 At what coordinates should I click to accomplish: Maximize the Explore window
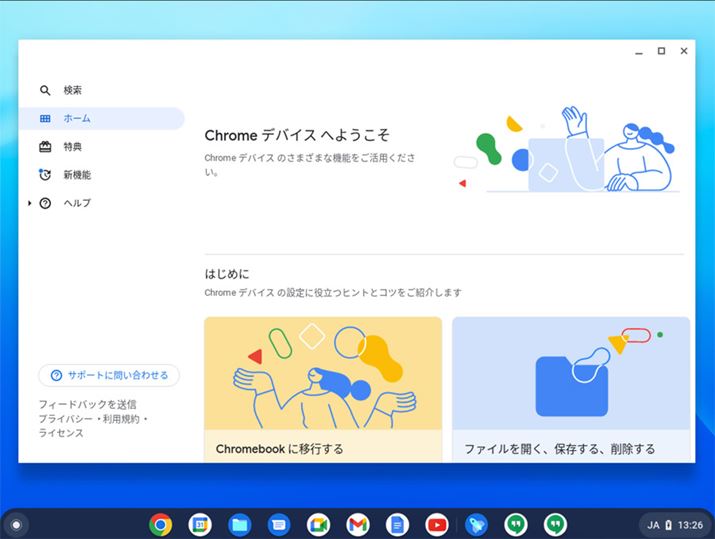661,51
